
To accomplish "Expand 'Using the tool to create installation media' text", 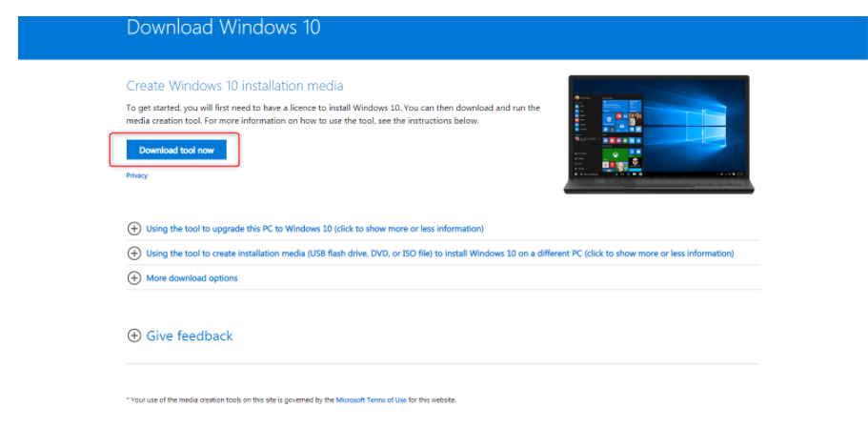I will pos(439,254).
